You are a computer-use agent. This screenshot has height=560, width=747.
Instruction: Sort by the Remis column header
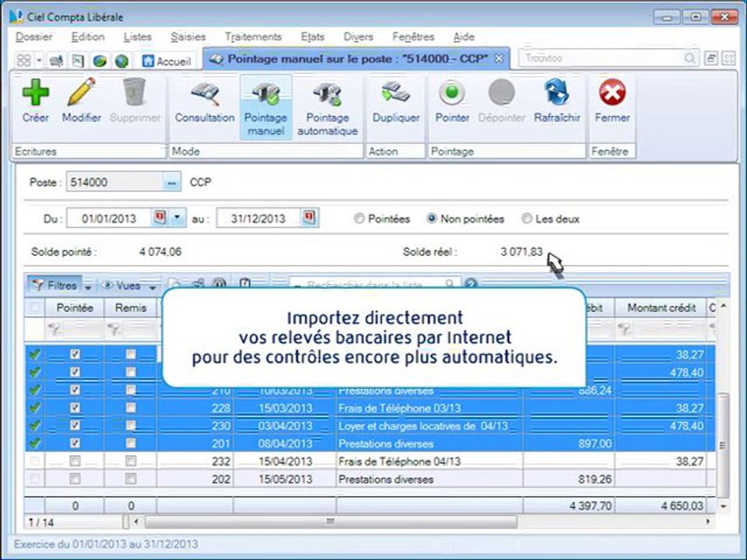[x=130, y=308]
